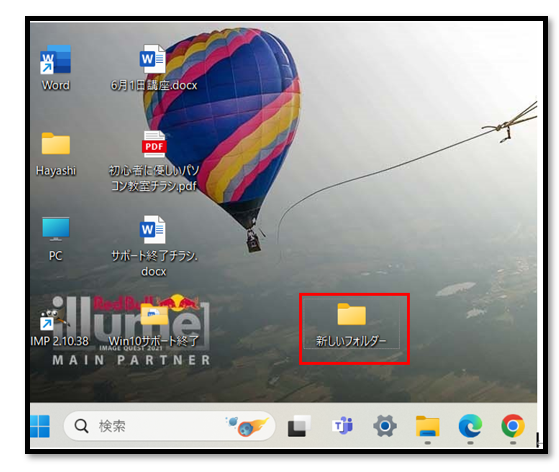The height and width of the screenshot is (472, 559).
Task: Open the サポート終了チラシ.docx file icon
Action: pyautogui.click(x=153, y=230)
